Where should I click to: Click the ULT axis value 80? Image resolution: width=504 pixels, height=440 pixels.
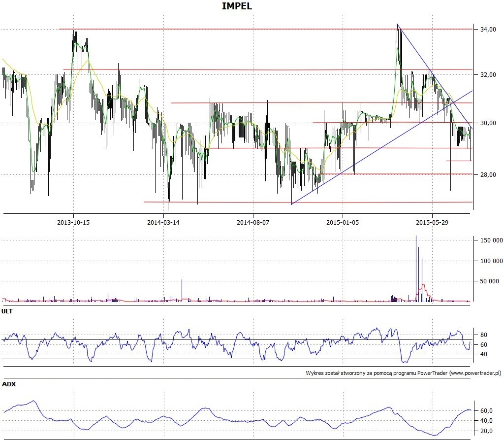(484, 335)
